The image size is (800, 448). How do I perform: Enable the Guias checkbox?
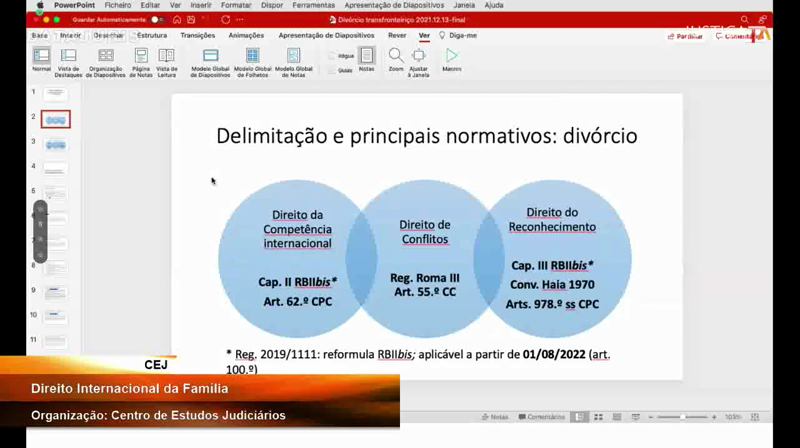(332, 70)
